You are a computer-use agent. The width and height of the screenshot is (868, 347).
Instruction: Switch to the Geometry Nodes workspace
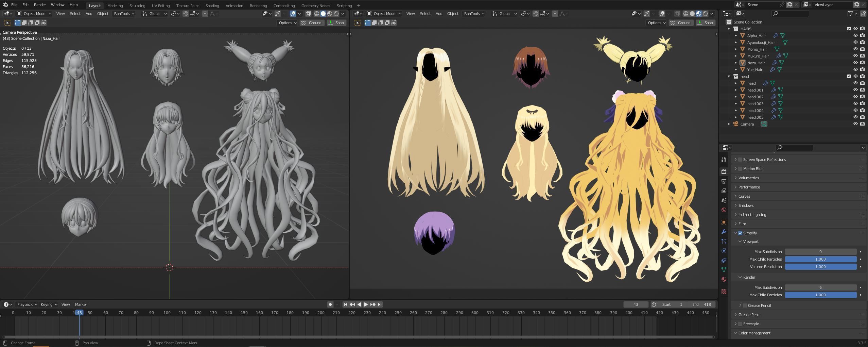(x=315, y=5)
